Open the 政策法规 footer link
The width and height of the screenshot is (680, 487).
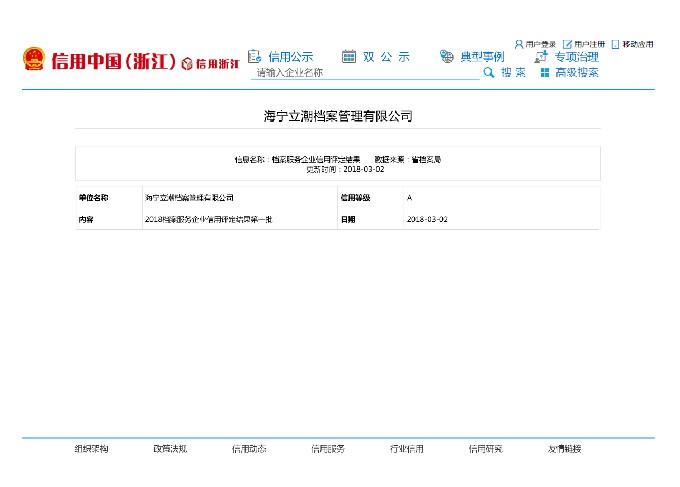click(170, 449)
